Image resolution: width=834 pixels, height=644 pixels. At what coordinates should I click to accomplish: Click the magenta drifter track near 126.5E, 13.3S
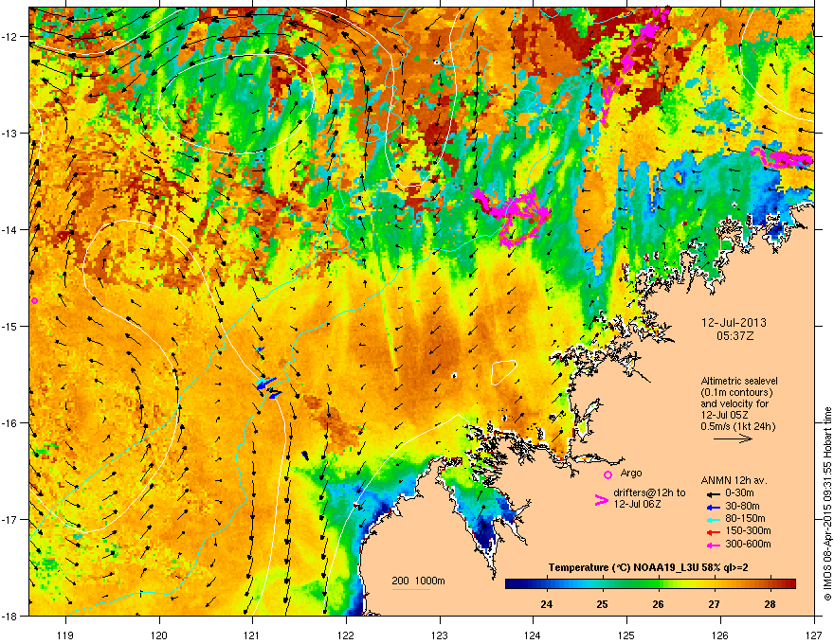(x=782, y=158)
